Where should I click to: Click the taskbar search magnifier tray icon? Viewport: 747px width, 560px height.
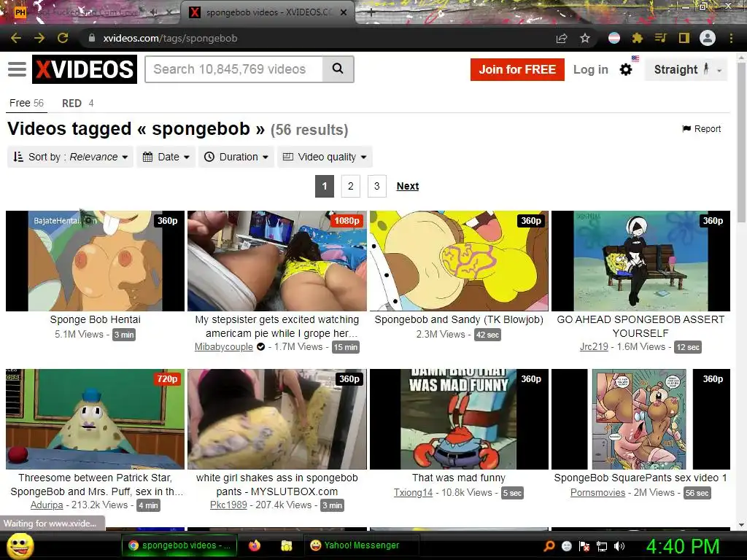[x=549, y=545]
